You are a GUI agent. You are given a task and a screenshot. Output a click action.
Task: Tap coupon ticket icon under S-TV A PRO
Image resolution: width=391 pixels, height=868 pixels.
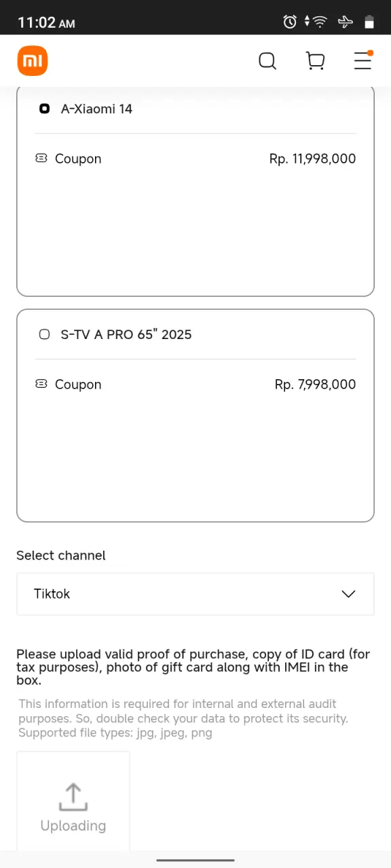point(41,384)
